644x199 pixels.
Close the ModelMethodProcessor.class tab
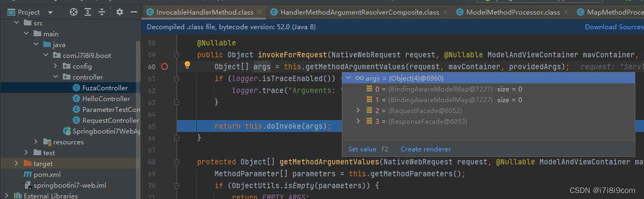coord(566,12)
